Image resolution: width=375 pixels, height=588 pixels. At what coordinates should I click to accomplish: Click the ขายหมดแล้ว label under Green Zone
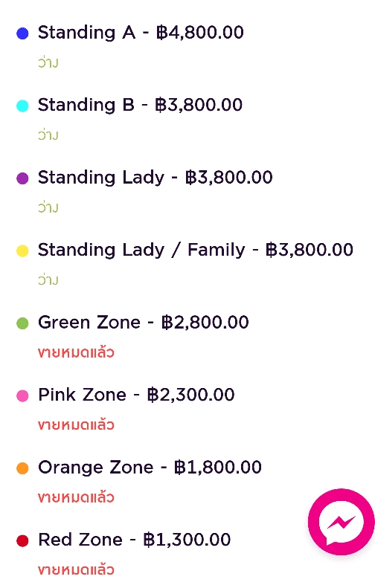(x=76, y=352)
